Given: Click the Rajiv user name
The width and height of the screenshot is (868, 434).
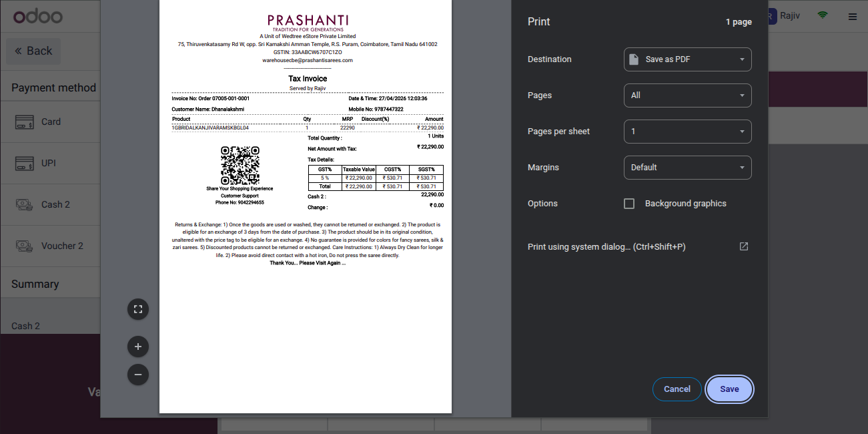Looking at the screenshot, I should pyautogui.click(x=789, y=15).
